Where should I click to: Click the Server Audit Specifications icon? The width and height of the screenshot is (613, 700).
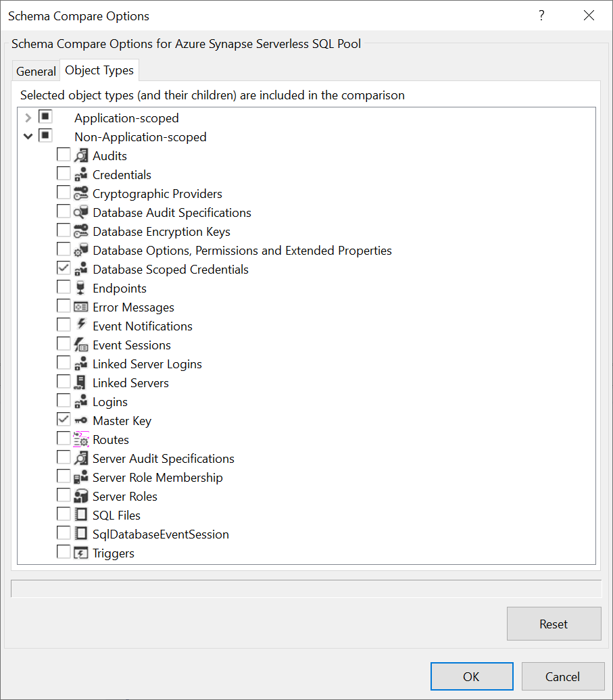tap(81, 459)
